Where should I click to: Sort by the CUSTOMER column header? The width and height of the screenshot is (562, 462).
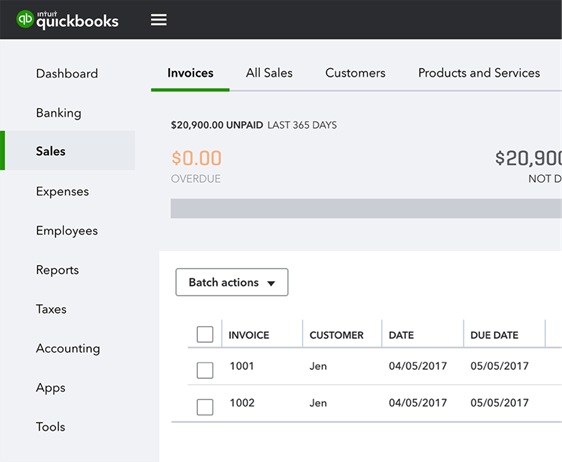(337, 335)
